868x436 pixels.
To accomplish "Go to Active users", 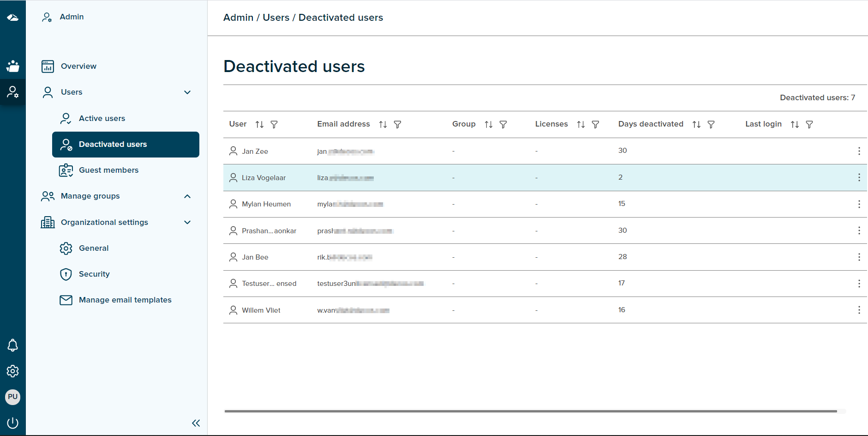I will [x=102, y=118].
